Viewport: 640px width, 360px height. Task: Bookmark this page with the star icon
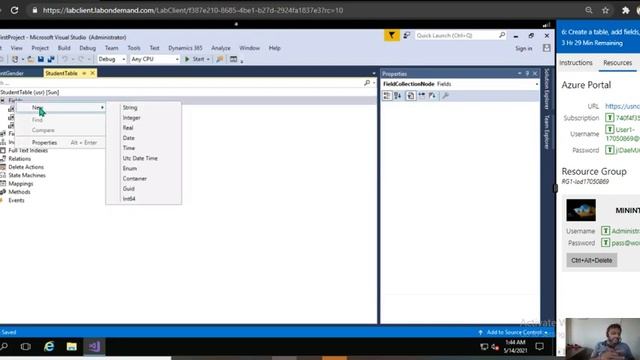point(605,10)
